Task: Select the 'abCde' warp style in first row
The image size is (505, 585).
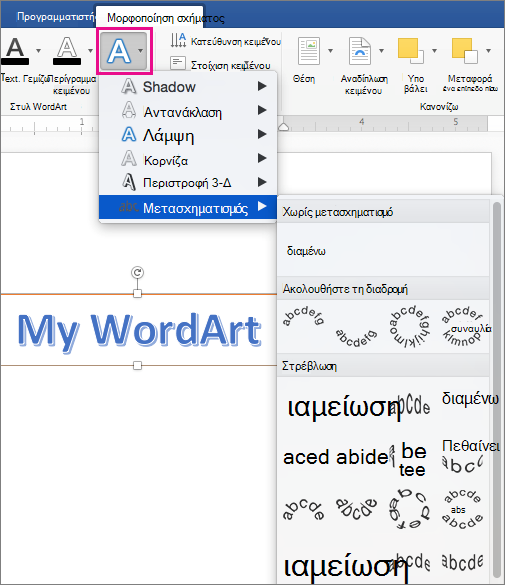Action: tap(410, 405)
